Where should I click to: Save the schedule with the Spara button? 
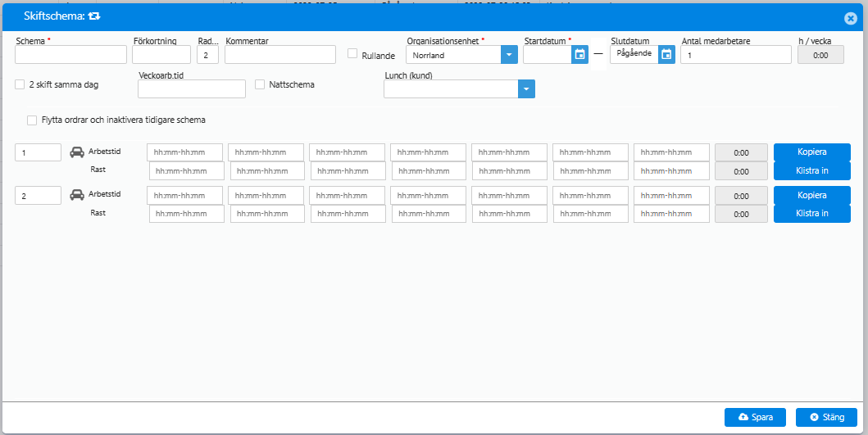(x=755, y=417)
